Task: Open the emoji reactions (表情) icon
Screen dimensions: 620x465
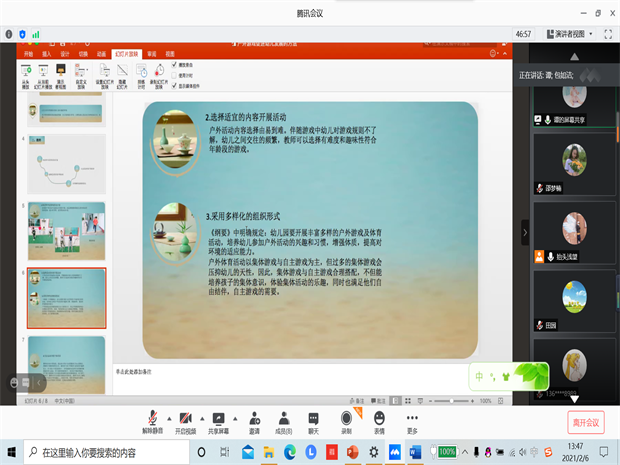Action: [x=379, y=418]
